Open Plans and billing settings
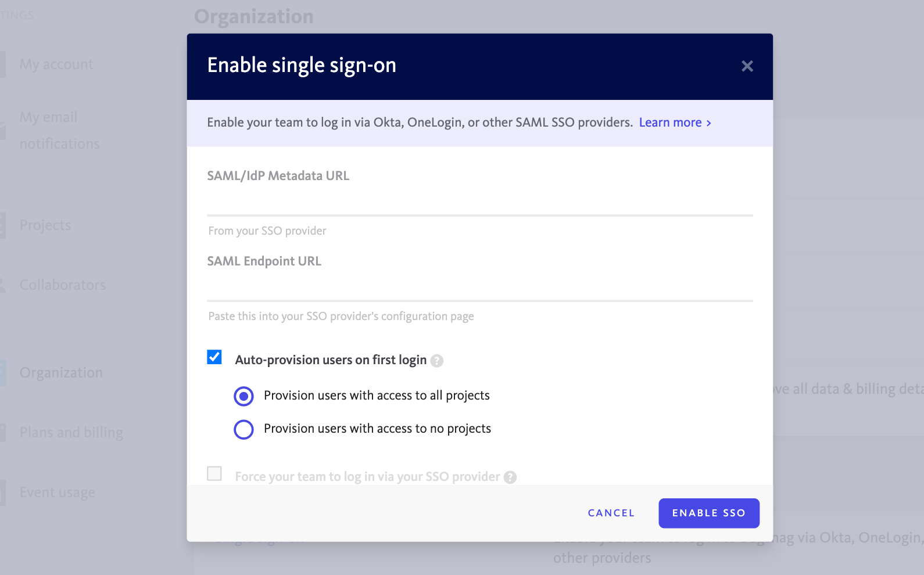924x575 pixels. coord(71,433)
